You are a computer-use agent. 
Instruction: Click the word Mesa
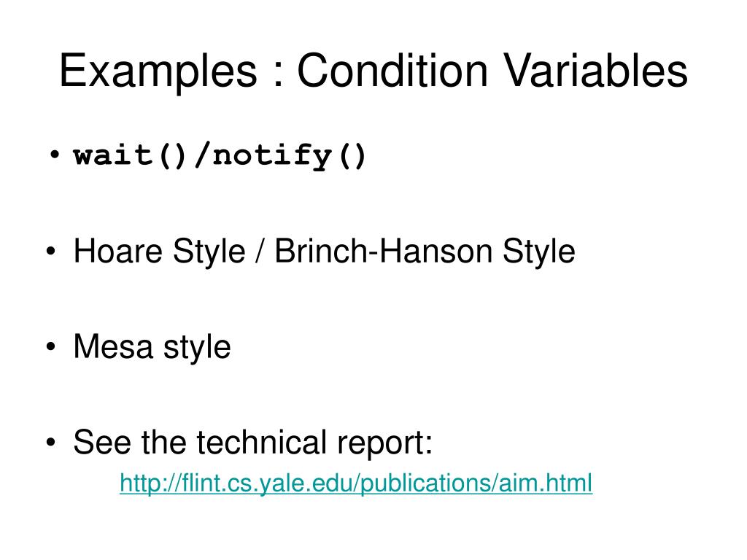113,346
